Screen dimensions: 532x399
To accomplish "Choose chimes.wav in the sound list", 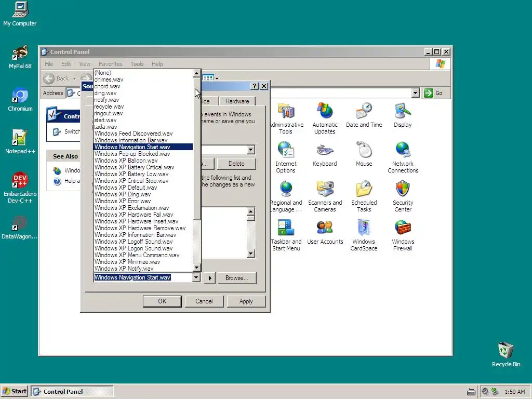I will (x=143, y=79).
